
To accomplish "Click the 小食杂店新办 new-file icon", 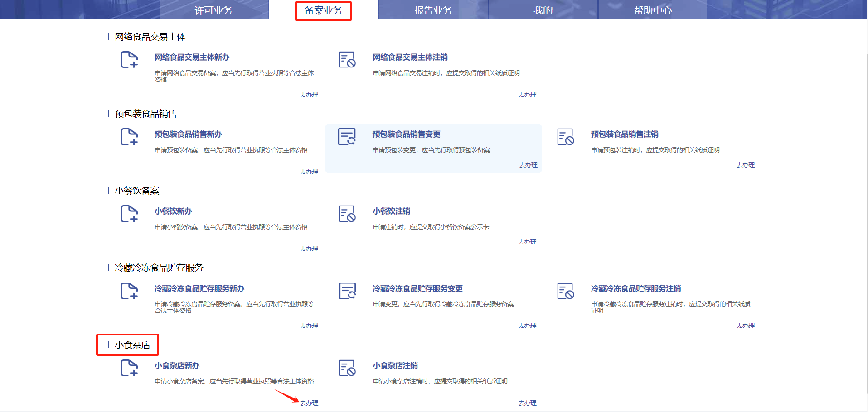I will (129, 368).
